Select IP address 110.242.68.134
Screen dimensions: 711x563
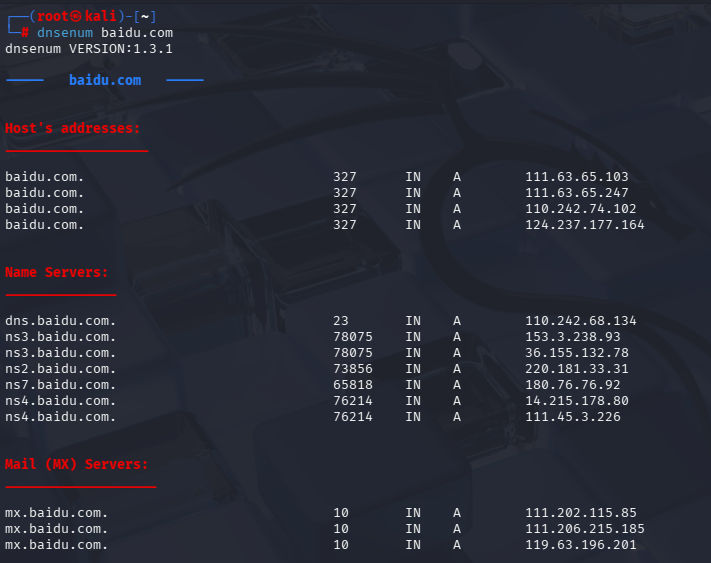(x=581, y=321)
